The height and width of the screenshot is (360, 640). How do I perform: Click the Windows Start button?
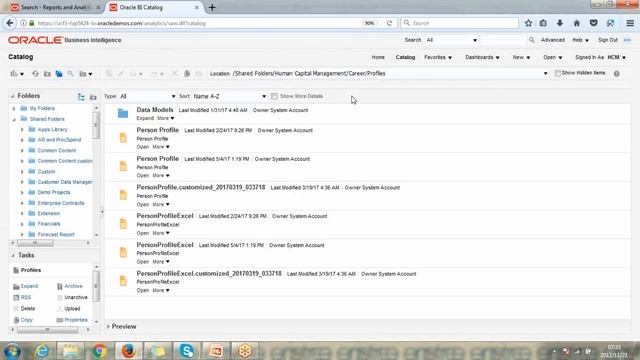coord(12,351)
